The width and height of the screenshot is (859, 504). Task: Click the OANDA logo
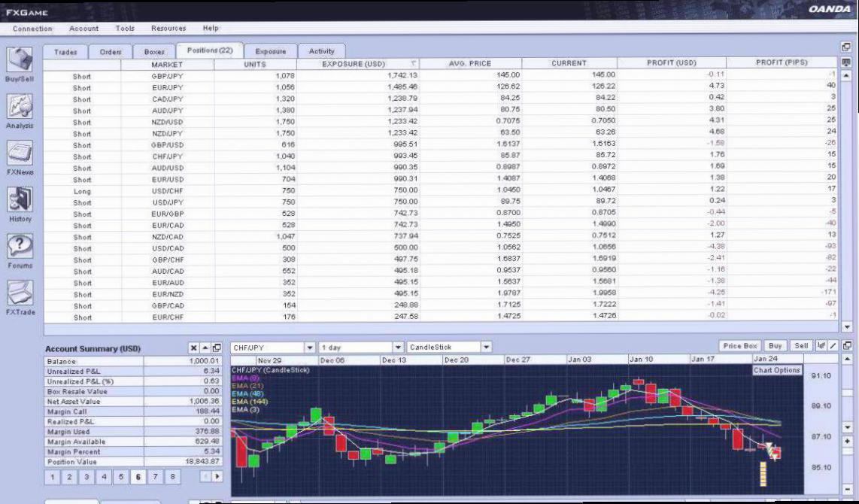829,9
